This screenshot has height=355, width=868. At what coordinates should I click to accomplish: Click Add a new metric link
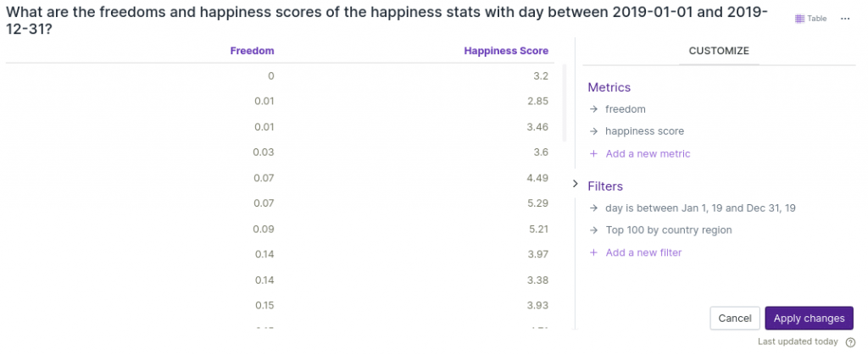[648, 154]
